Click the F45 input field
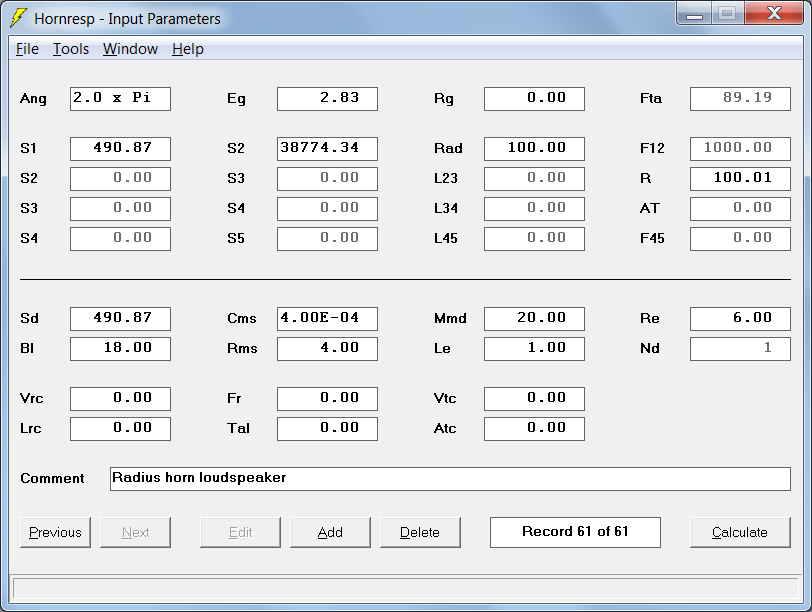This screenshot has width=812, height=612. 741,239
